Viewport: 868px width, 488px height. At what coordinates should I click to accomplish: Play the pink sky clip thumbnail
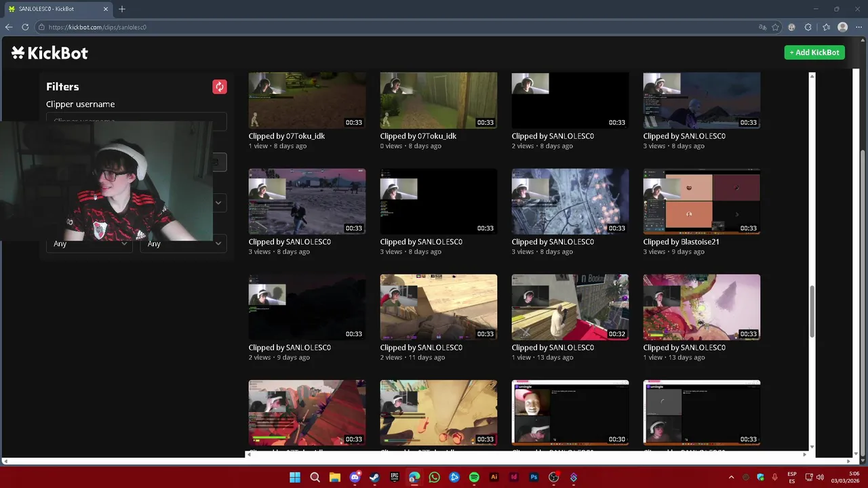pyautogui.click(x=702, y=307)
